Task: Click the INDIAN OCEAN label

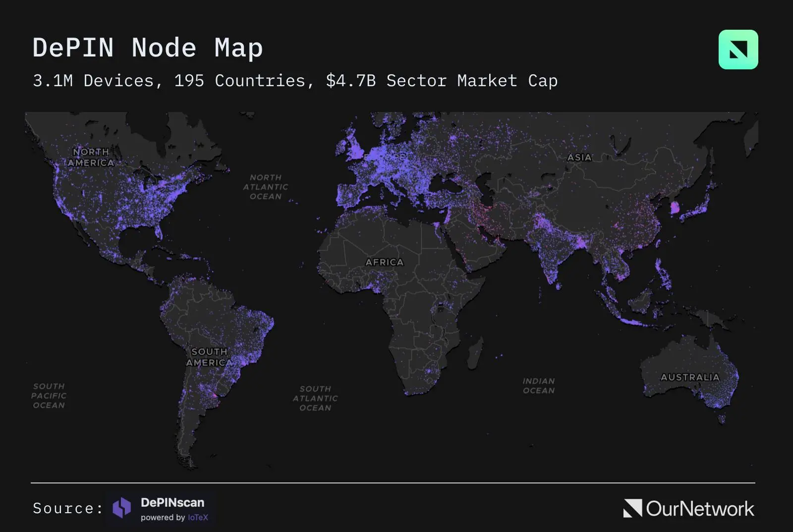Action: coord(539,385)
